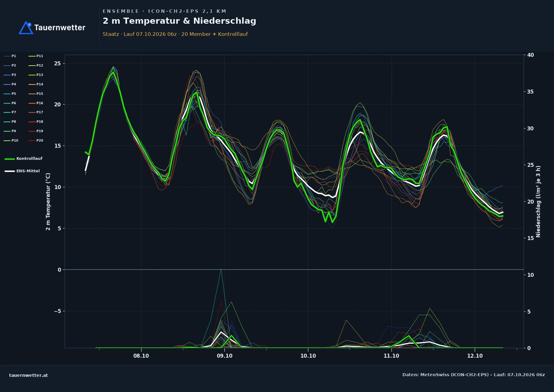Click the P1 legend entry
The image size is (554, 392).
pyautogui.click(x=10, y=56)
